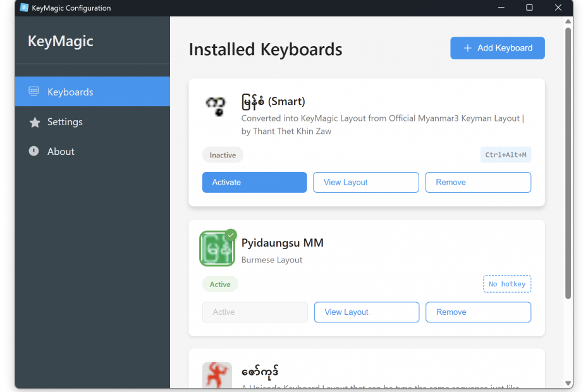Click the Pyidaungsu MM keyboard icon
This screenshot has width=588, height=392.
pos(217,248)
